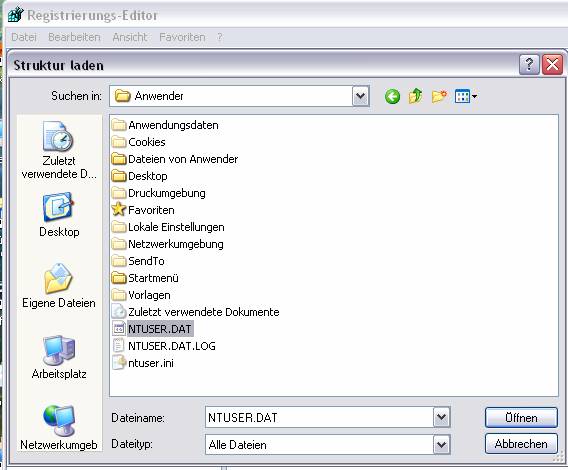This screenshot has width=568, height=470.
Task: Go up one folder level
Action: click(x=415, y=96)
